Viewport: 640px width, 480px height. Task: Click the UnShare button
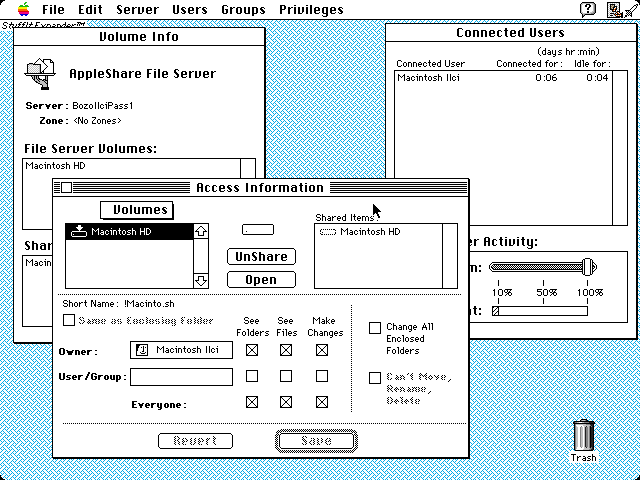(x=261, y=256)
